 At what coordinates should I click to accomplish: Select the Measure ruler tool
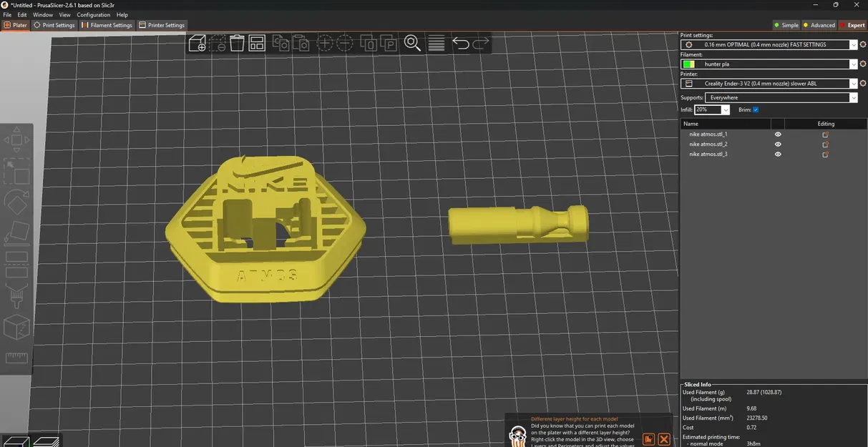tap(16, 358)
